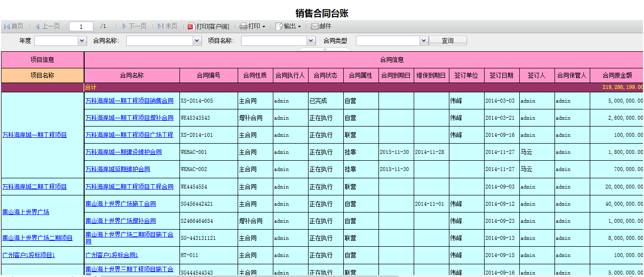644x277 pixels.
Task: Open contract 万科海岸城一期工程项目广场工程
Action: pos(130,135)
